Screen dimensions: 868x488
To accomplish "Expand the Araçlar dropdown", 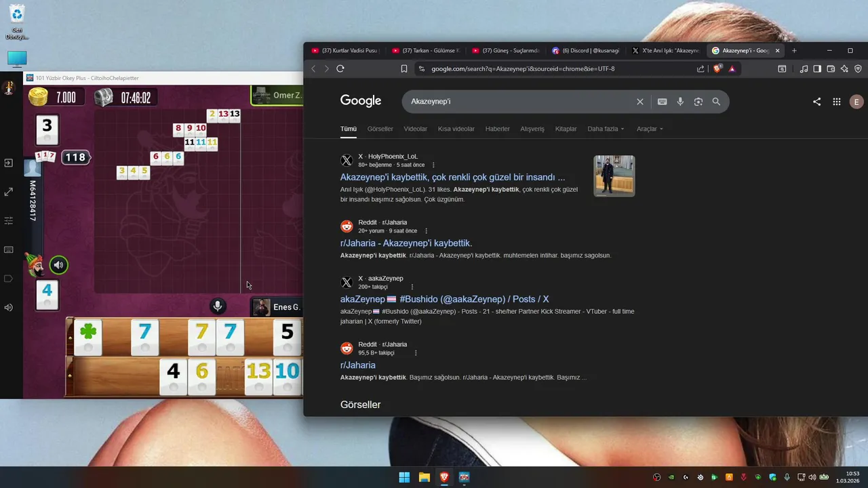I will tap(650, 129).
